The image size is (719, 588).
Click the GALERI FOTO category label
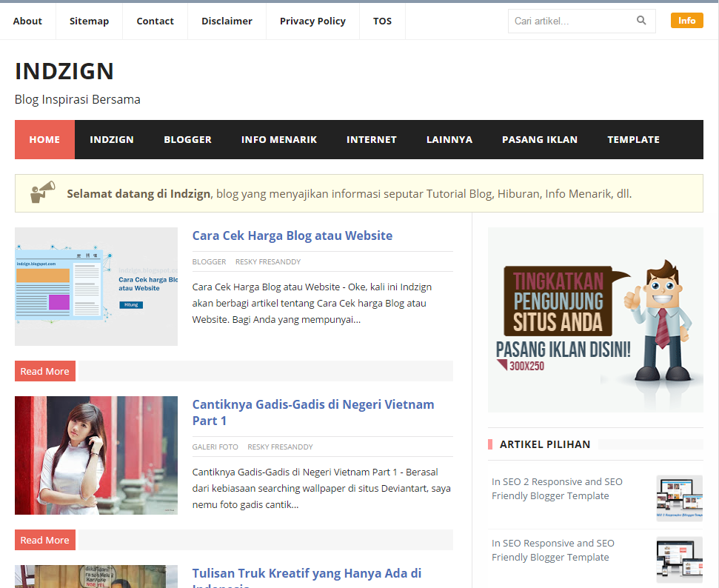point(215,447)
